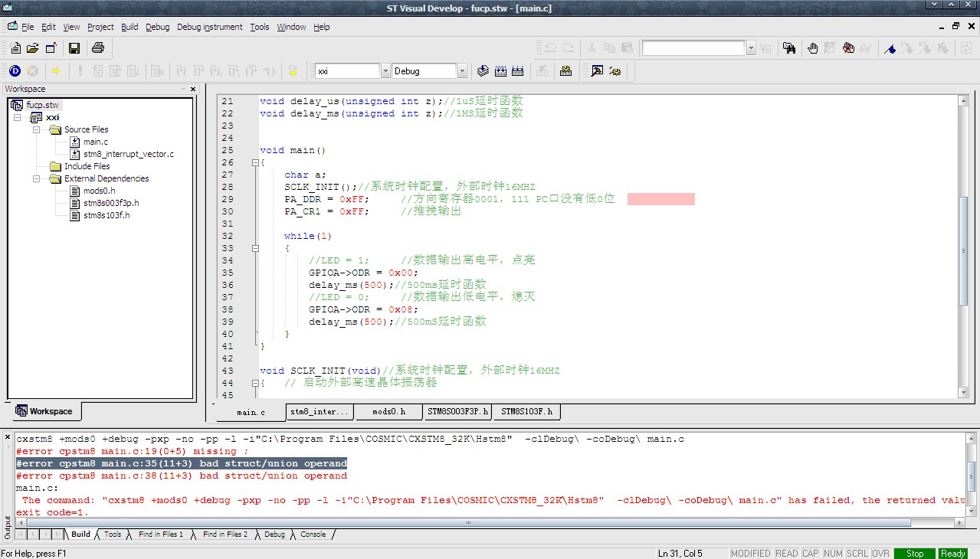Select stm8_interrupt_vector.c in workspace tree

click(128, 154)
